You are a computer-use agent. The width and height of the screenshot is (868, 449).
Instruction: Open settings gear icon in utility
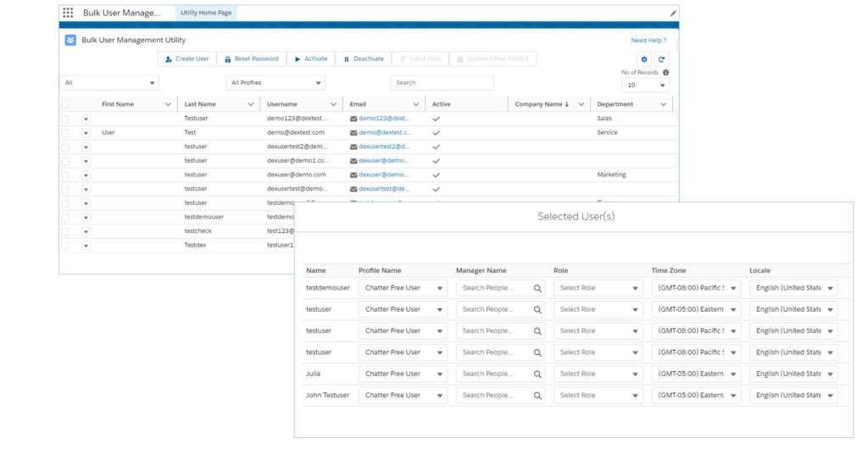pyautogui.click(x=643, y=59)
